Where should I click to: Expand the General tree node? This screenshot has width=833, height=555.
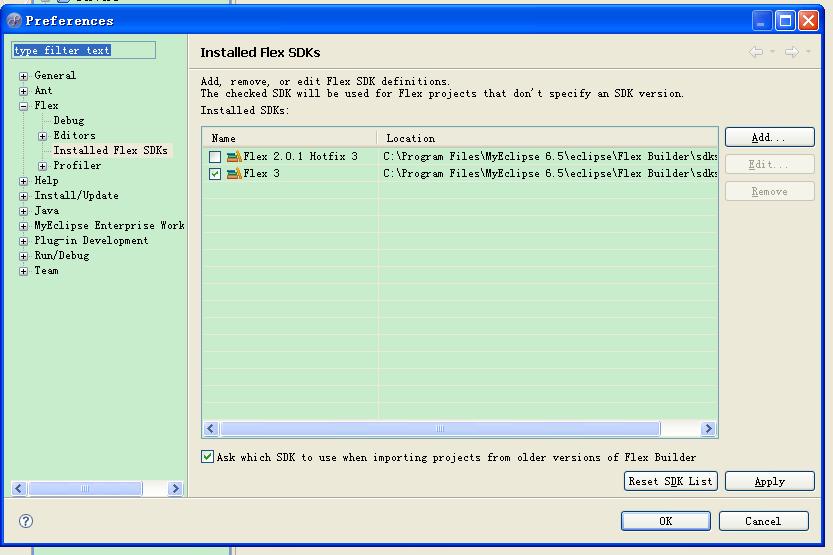[x=23, y=76]
